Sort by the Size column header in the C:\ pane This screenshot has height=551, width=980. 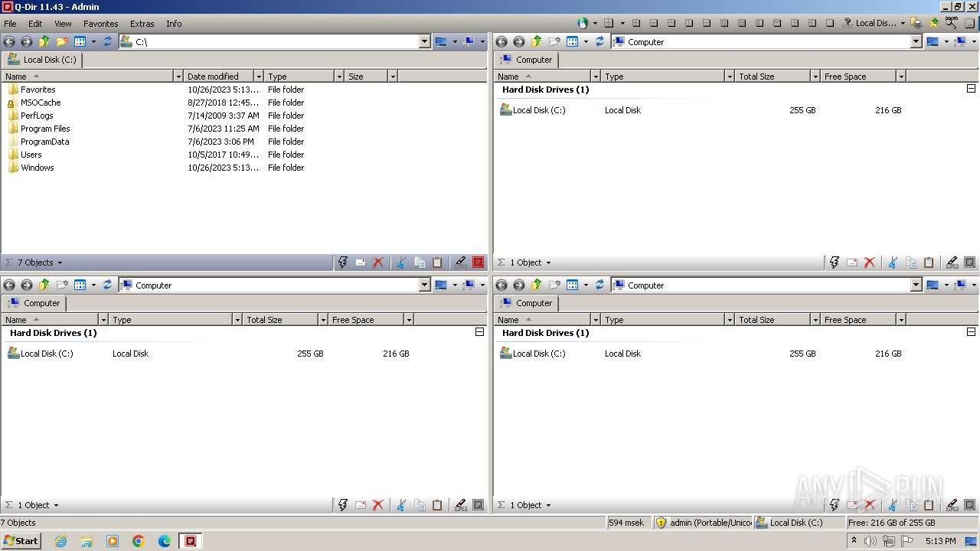(366, 77)
